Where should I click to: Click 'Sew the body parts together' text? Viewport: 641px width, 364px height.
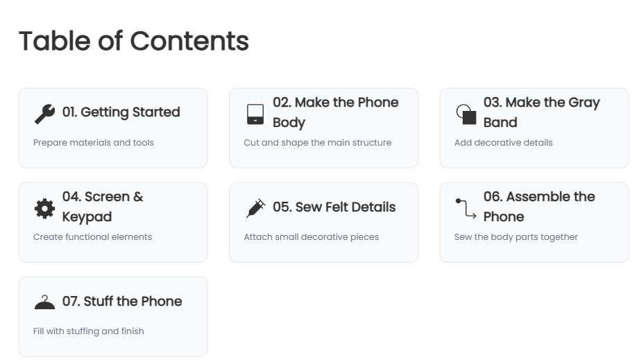click(516, 237)
